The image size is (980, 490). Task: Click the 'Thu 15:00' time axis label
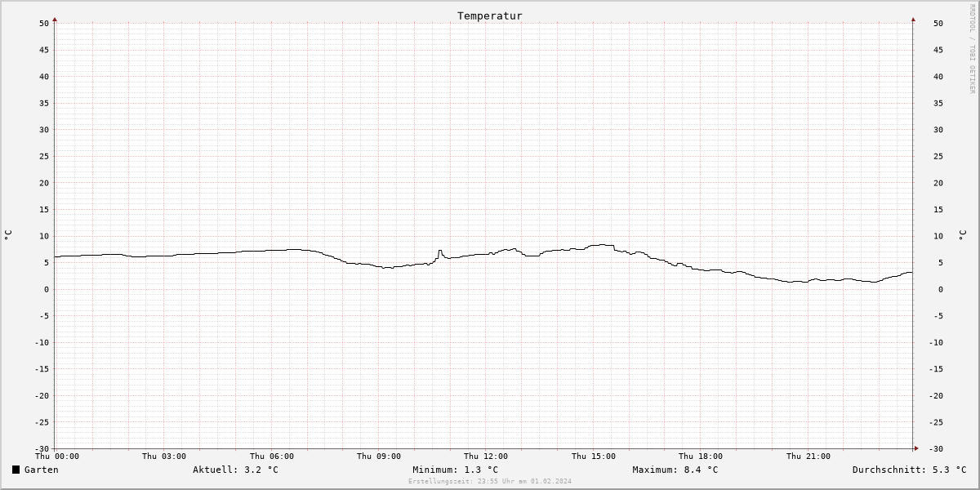594,457
